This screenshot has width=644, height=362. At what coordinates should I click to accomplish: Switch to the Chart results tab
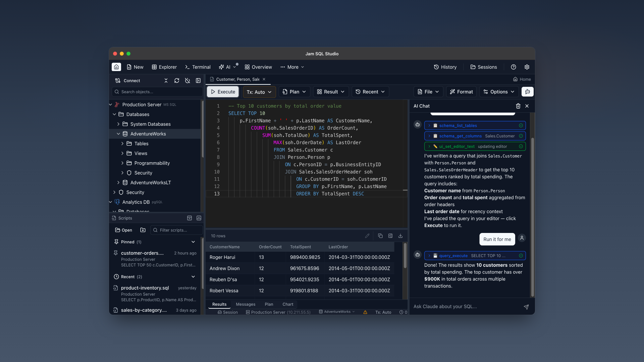(x=287, y=304)
